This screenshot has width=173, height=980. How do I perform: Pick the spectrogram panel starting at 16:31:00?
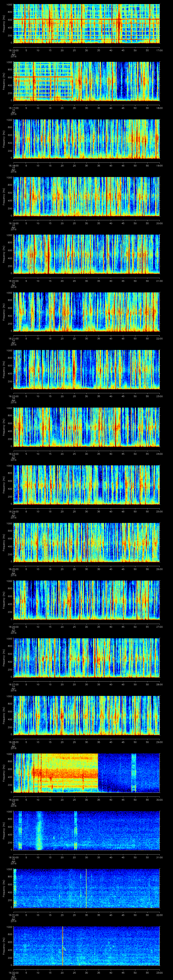click(87, 888)
